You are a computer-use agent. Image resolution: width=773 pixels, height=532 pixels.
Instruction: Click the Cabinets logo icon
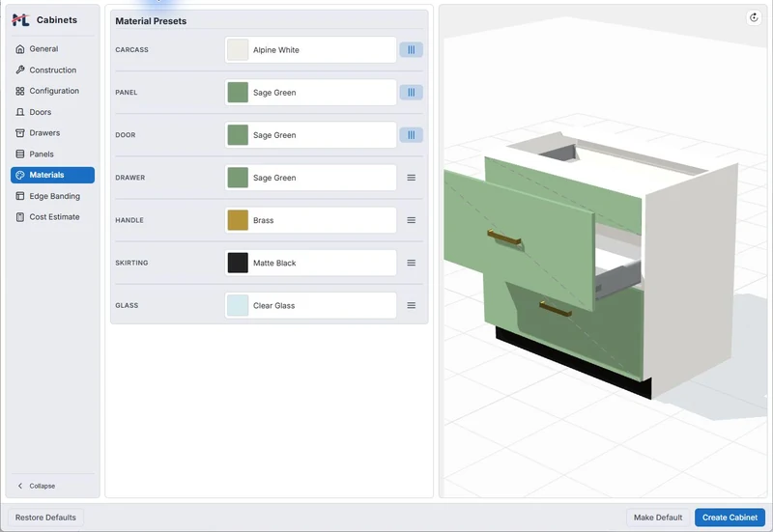click(20, 19)
